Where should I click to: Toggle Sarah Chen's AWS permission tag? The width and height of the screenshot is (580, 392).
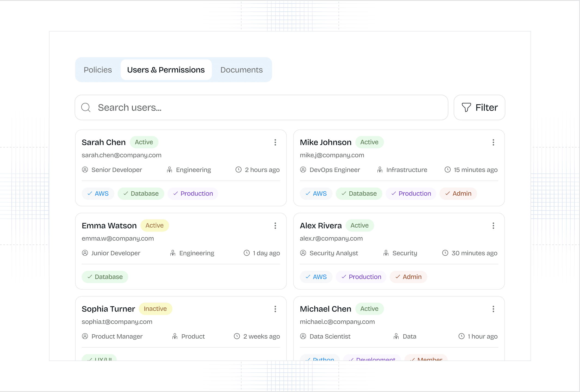98,194
